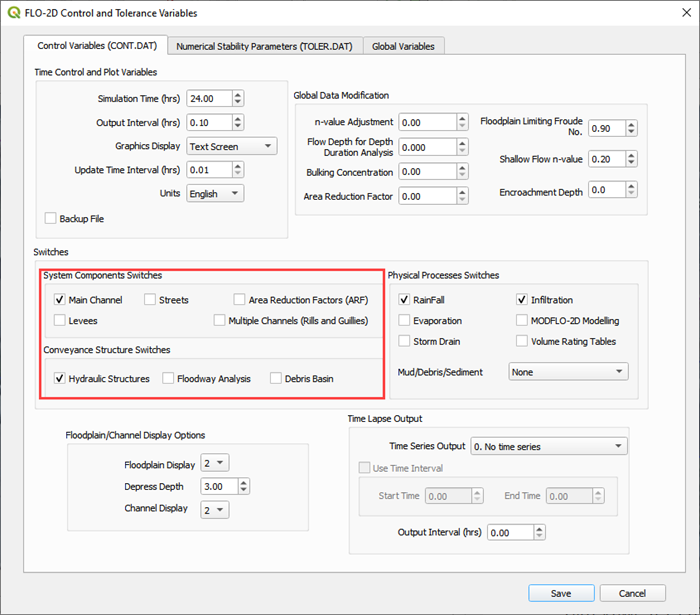
Task: Uncheck the Main Channel switch
Action: point(60,299)
